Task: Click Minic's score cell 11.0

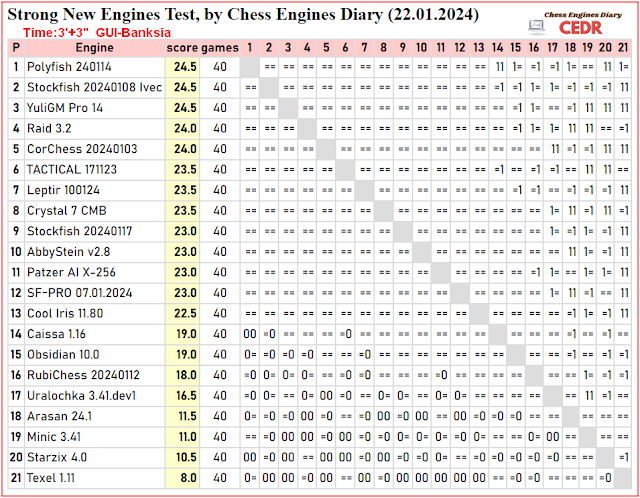Action: coord(182,437)
